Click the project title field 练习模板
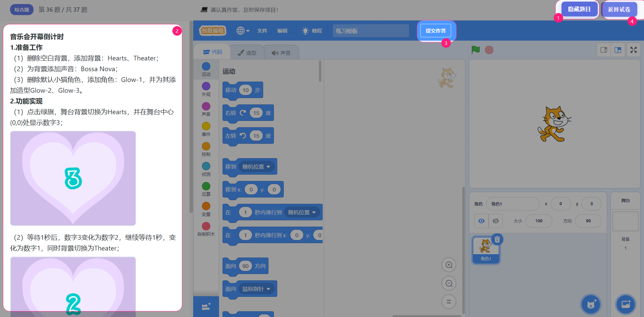 point(371,31)
